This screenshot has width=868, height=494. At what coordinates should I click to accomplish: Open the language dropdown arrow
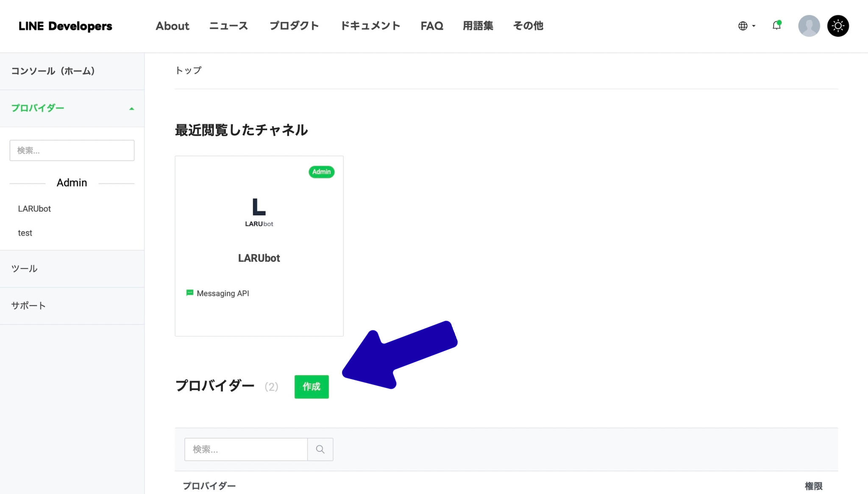click(x=754, y=26)
